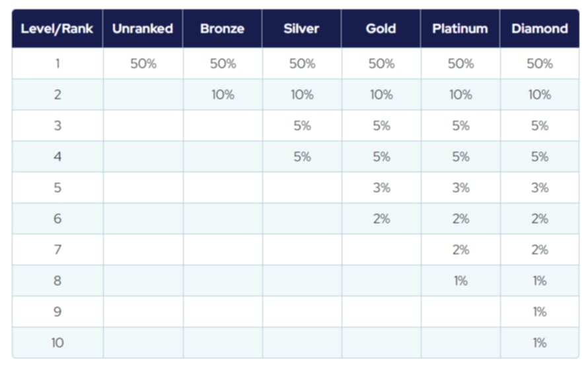Screen dimensions: 588x369
Task: Click Silver level 4 value 5%
Action: (302, 156)
